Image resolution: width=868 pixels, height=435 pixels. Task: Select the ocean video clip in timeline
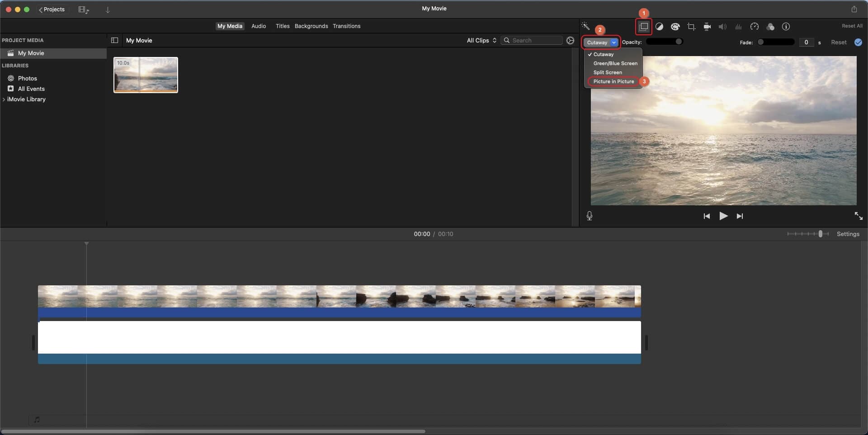pyautogui.click(x=339, y=301)
